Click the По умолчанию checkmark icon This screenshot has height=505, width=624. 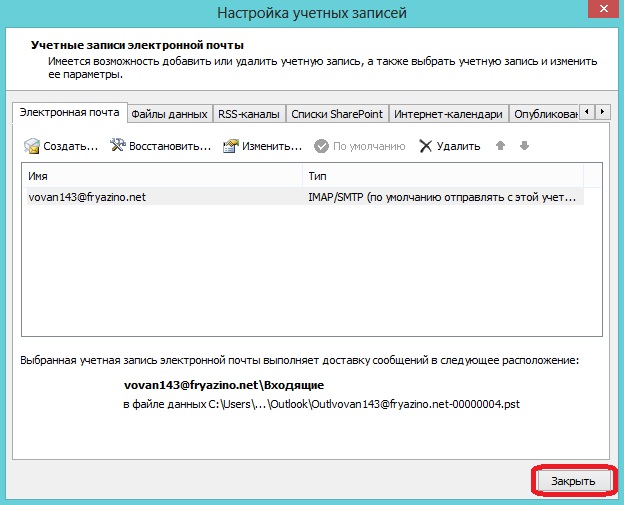[321, 146]
